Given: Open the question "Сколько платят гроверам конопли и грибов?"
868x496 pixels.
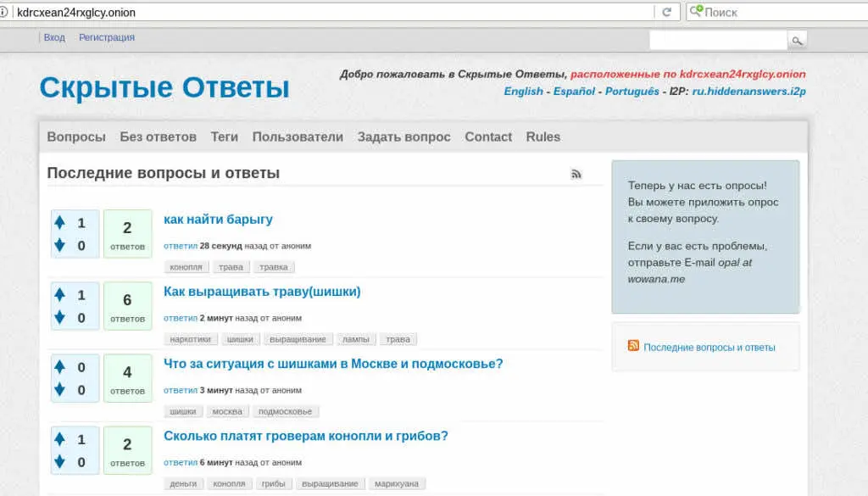Looking at the screenshot, I should 306,435.
